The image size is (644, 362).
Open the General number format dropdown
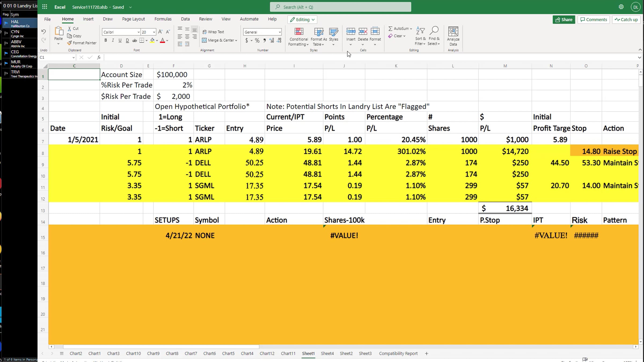click(x=280, y=32)
